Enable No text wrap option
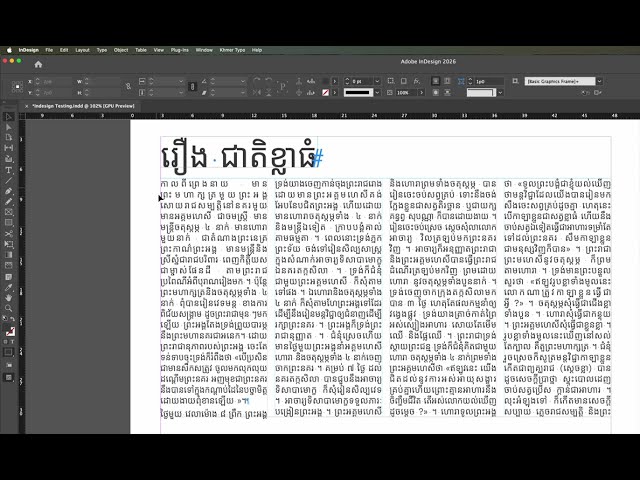Image resolution: width=640 pixels, height=480 pixels. (436, 81)
